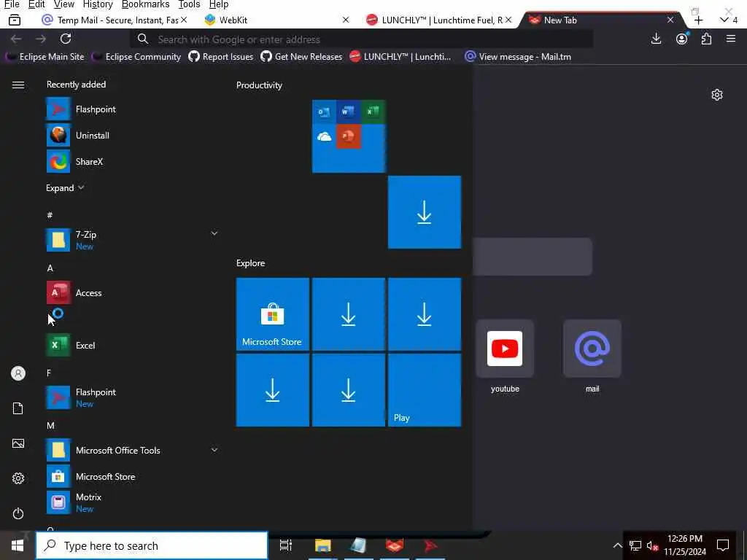Open Settings gear in Start sidebar
Screen dimensions: 747x560
[18, 478]
